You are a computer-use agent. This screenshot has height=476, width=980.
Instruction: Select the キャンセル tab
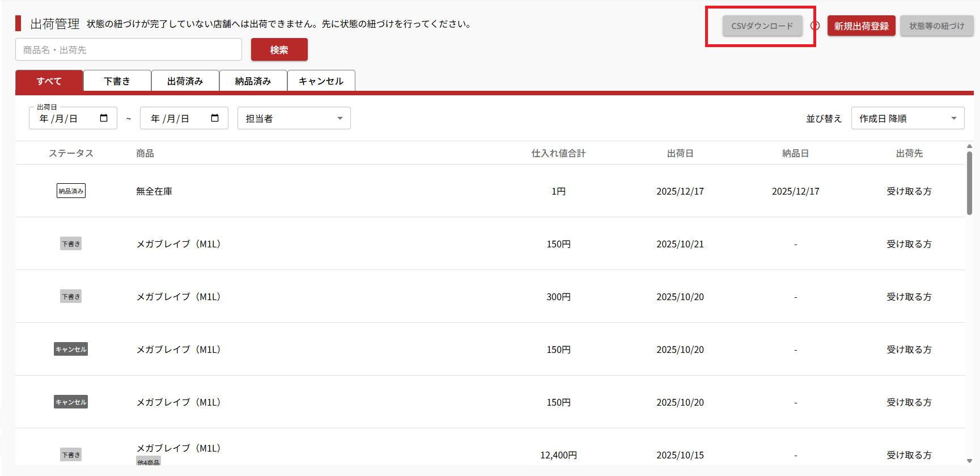321,81
